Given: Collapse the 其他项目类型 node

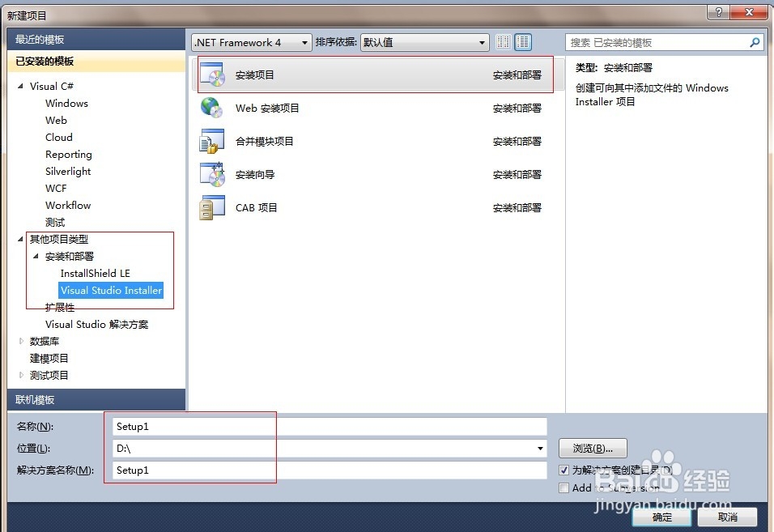Looking at the screenshot, I should [x=20, y=239].
